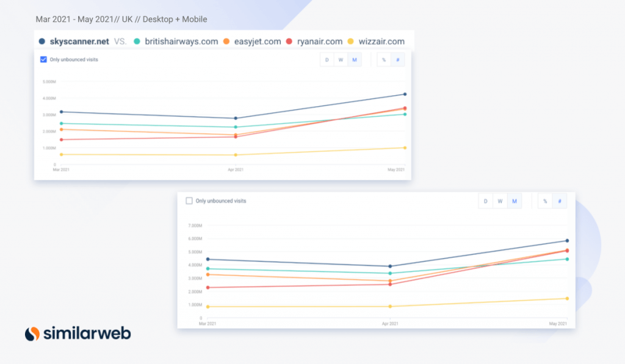Click 'Apr 2021' axis label in lower chart
This screenshot has height=364, width=625.
pos(390,324)
